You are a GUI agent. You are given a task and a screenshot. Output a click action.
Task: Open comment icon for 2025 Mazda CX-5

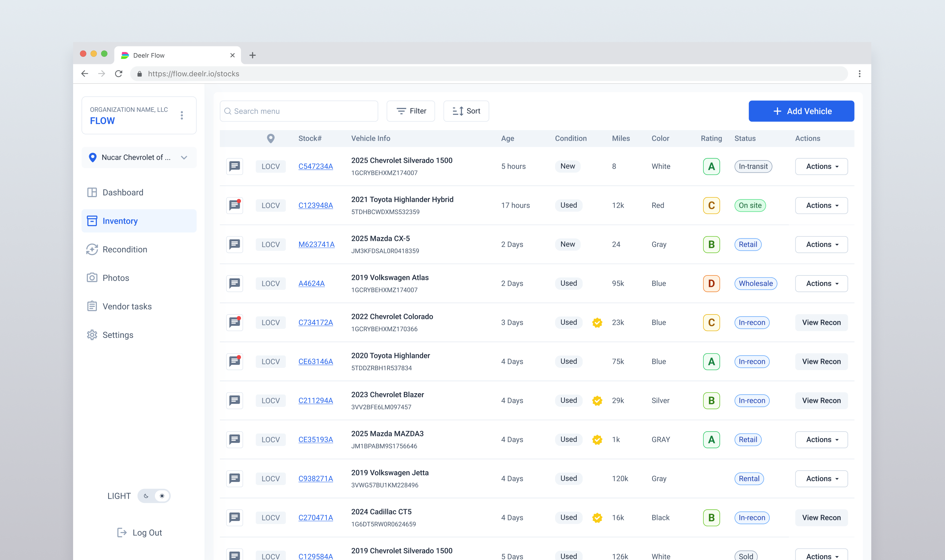coord(234,244)
